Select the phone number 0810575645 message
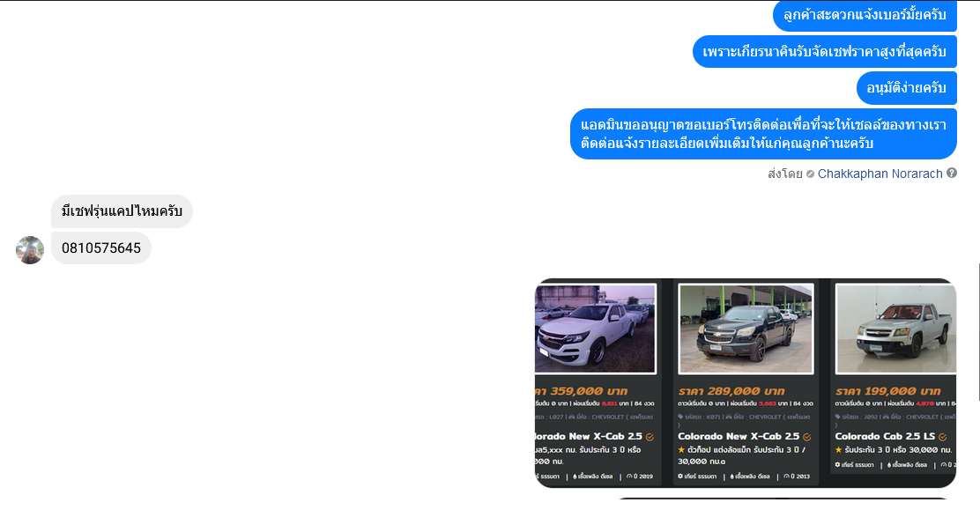This screenshot has width=980, height=510. [x=101, y=248]
